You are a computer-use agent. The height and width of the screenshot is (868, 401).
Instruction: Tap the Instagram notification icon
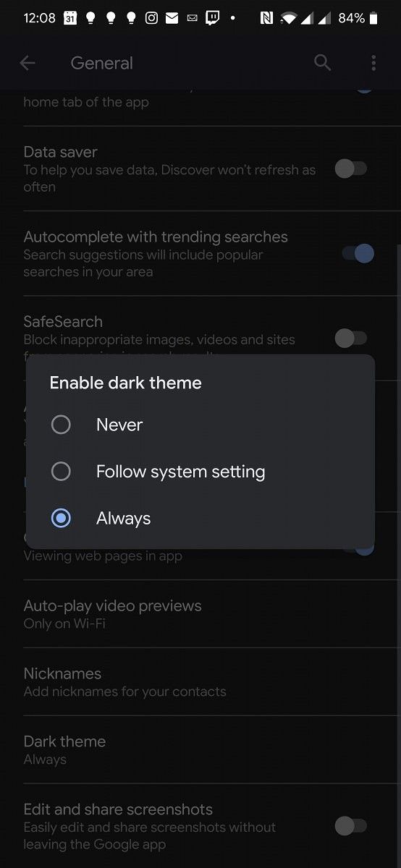coord(151,18)
